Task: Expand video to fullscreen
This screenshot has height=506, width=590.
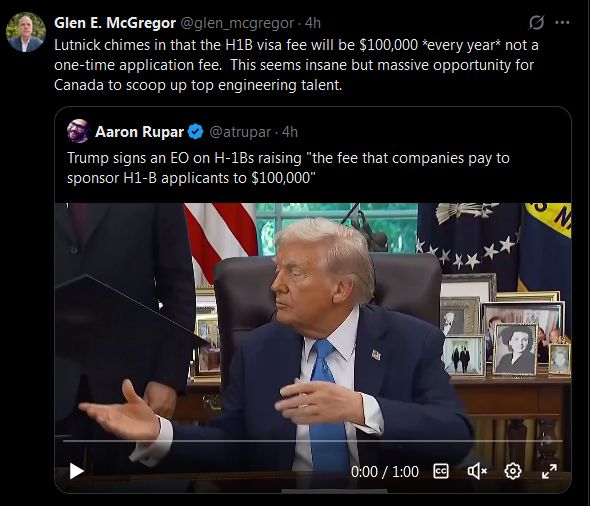Action: pos(549,471)
